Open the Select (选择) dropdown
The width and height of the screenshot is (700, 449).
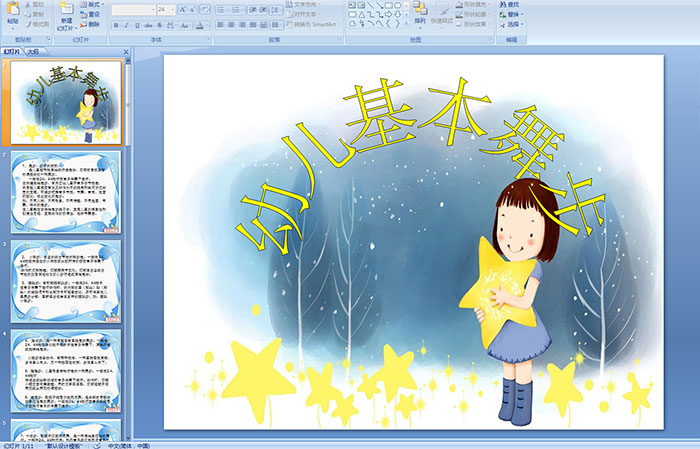(512, 24)
